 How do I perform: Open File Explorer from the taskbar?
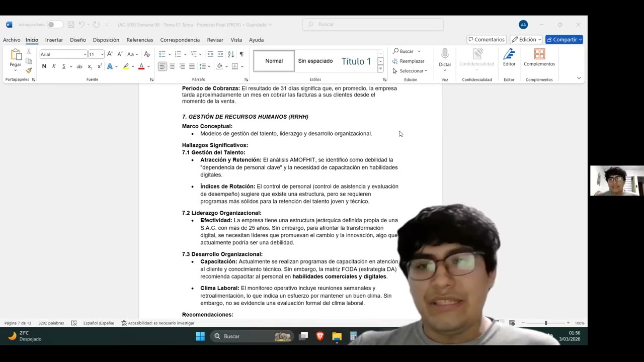point(337,336)
